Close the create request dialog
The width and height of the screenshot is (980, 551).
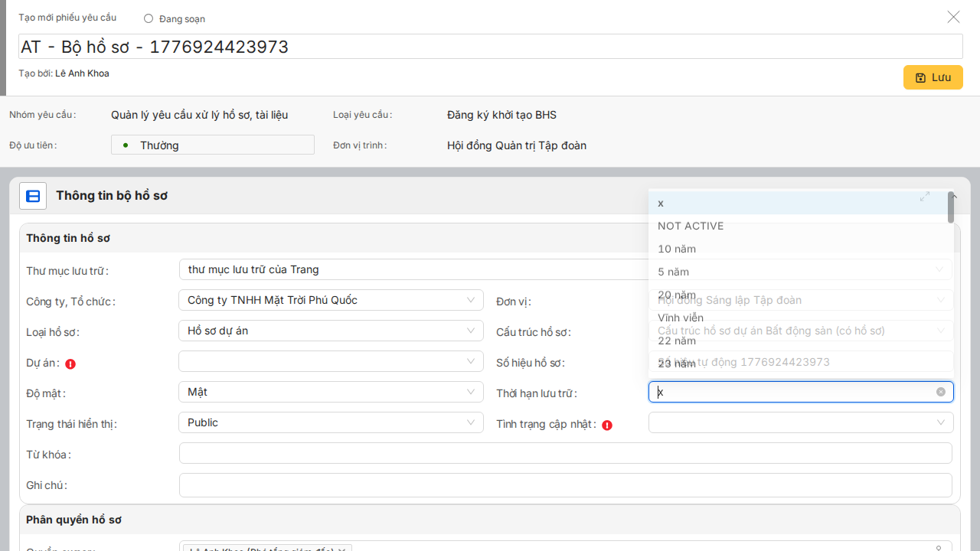pos(953,17)
